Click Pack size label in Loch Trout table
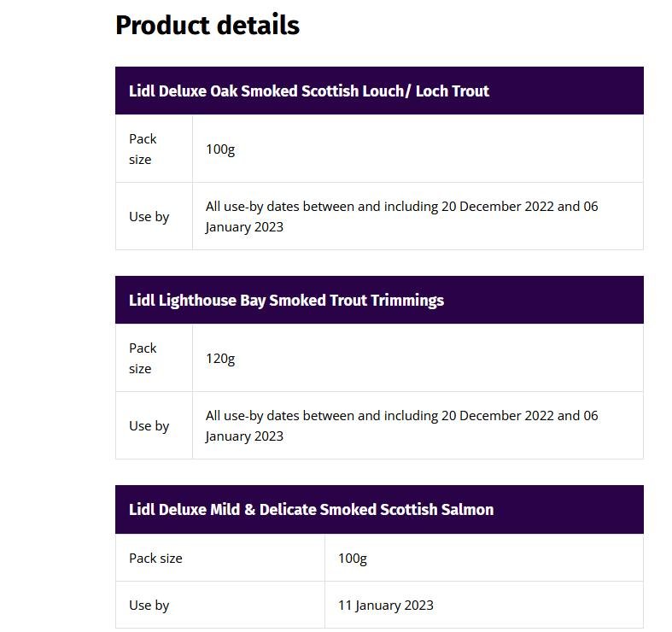 143,149
